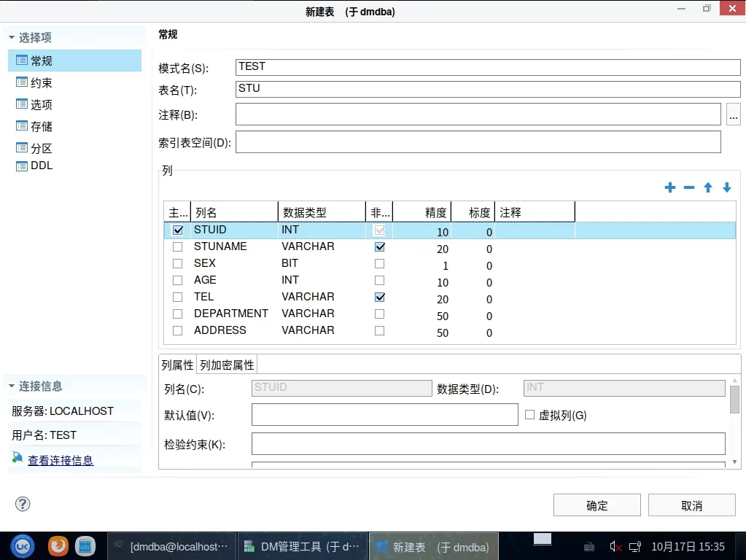Switch to the 列加密属性 tab
This screenshot has height=560, width=746.
pyautogui.click(x=226, y=365)
